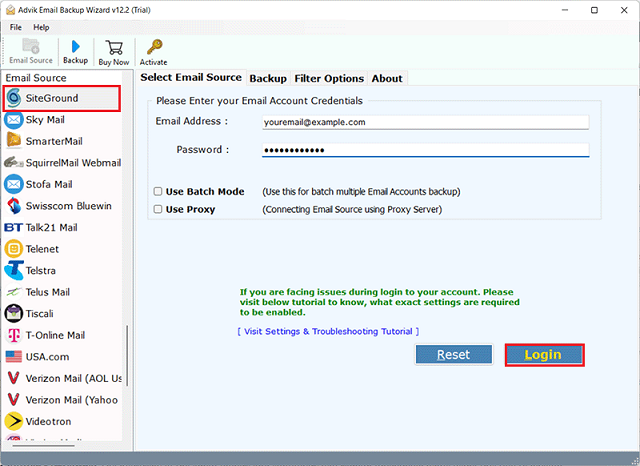Click the Email Address input field
This screenshot has width=640, height=466.
(425, 122)
